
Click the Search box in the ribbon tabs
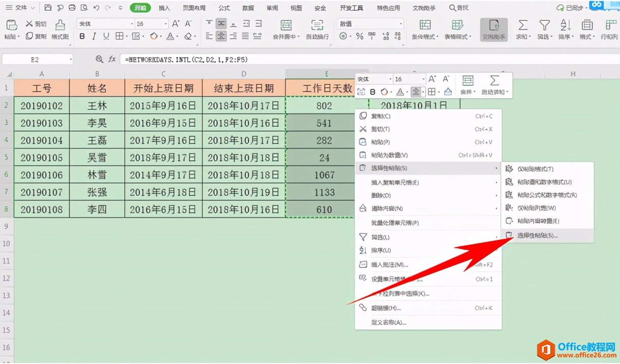459,8
